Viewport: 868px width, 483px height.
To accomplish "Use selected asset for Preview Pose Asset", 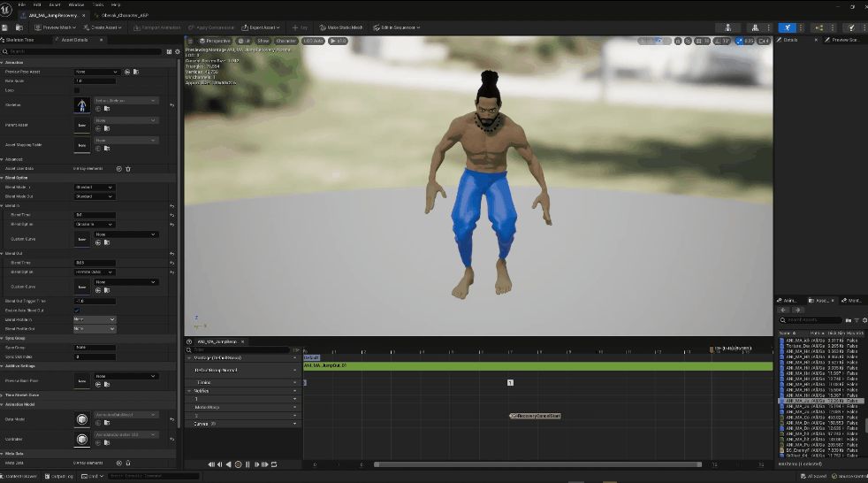I will coord(127,72).
